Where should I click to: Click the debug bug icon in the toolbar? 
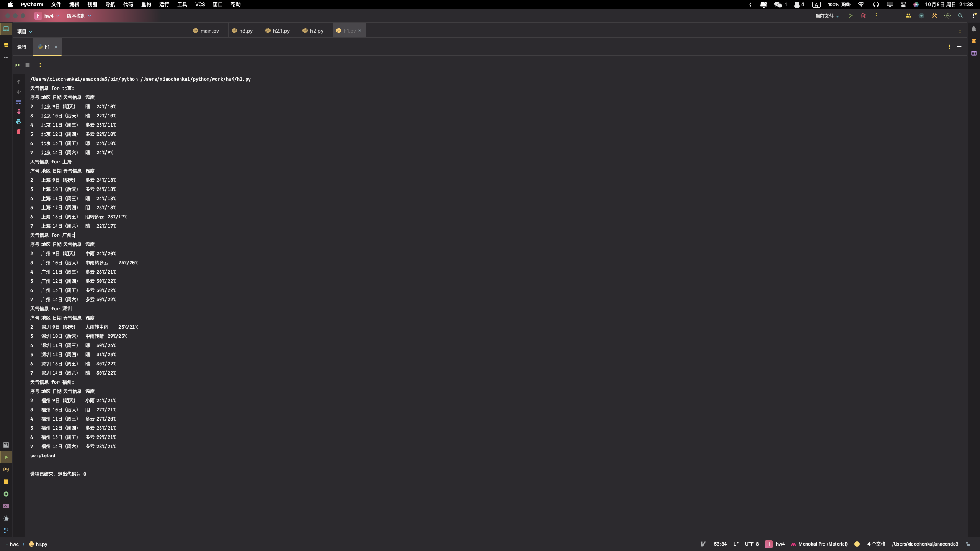click(863, 16)
